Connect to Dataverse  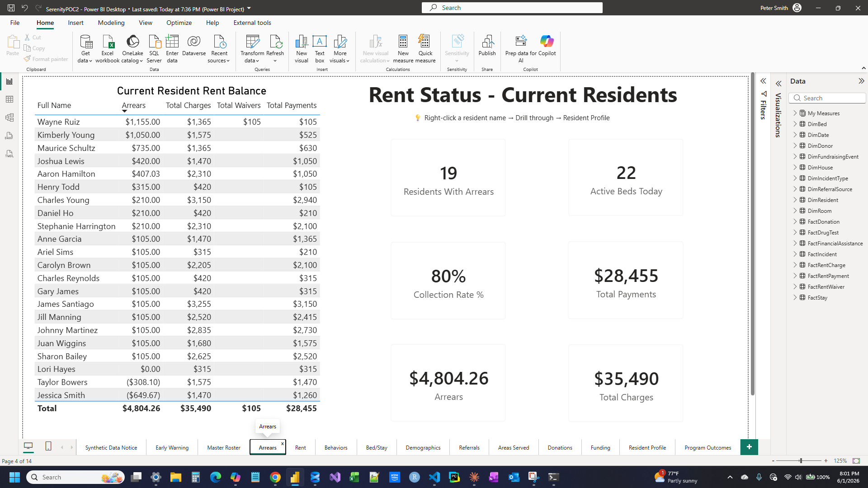click(x=194, y=45)
